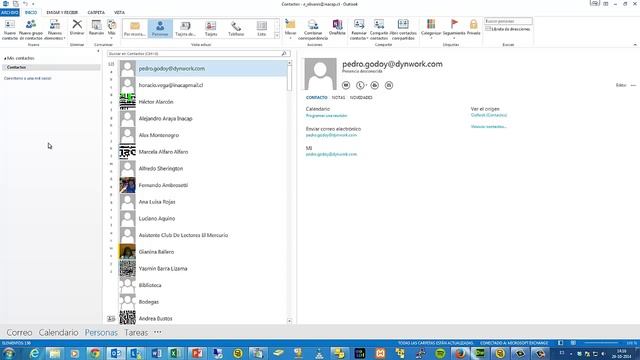Open contact Marcela Alfaro Alfaro

point(203,152)
